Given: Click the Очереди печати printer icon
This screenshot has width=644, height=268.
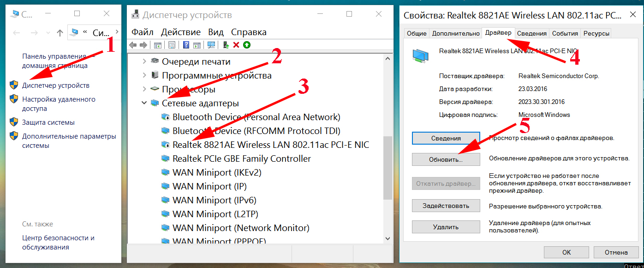Looking at the screenshot, I should (x=155, y=61).
